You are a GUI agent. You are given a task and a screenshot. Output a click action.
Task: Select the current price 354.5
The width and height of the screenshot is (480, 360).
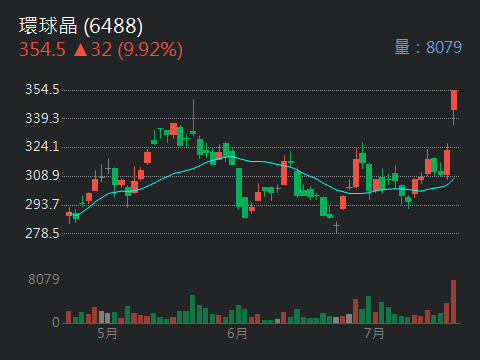tap(42, 50)
